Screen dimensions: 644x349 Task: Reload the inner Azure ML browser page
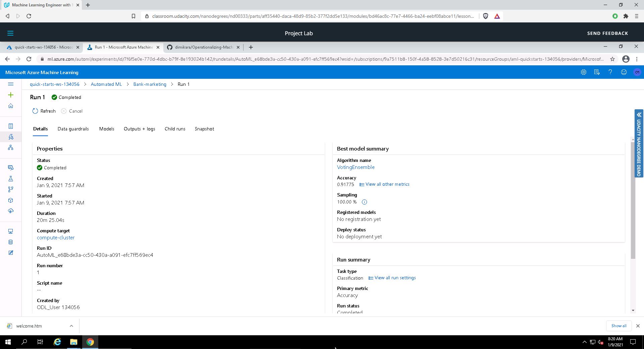(x=29, y=59)
